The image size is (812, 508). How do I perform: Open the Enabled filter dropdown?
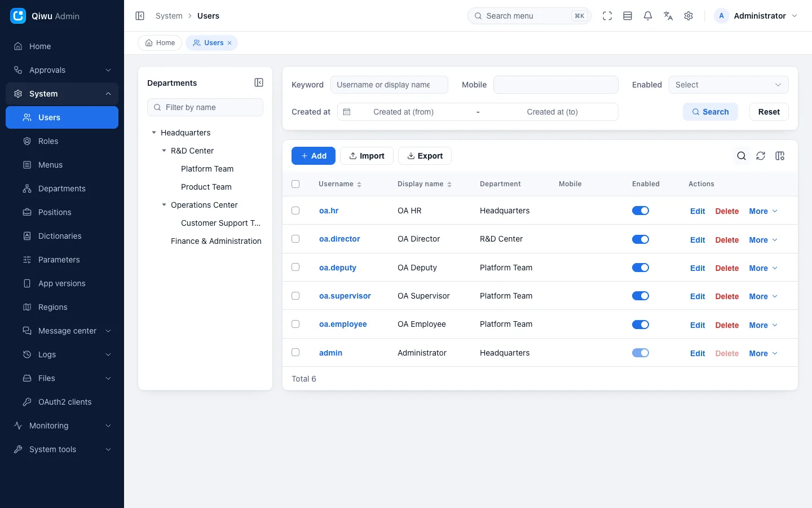pos(729,85)
